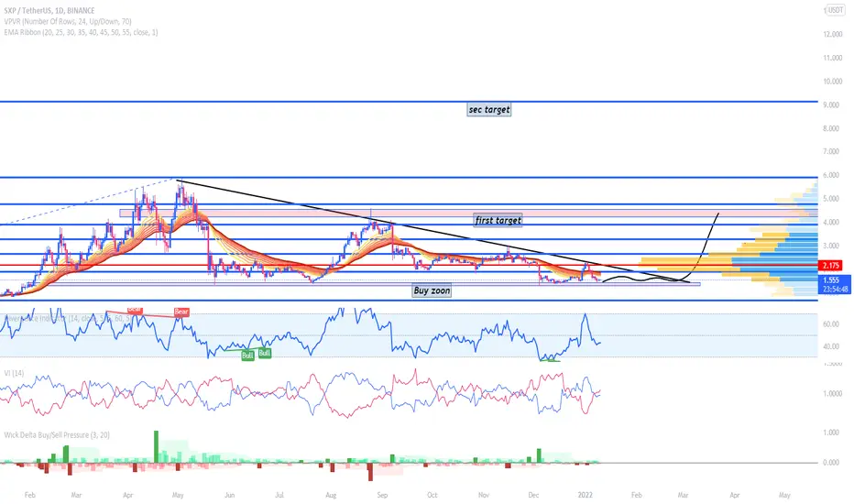
Task: Click the Dec label on time axis
Action: pos(533,495)
